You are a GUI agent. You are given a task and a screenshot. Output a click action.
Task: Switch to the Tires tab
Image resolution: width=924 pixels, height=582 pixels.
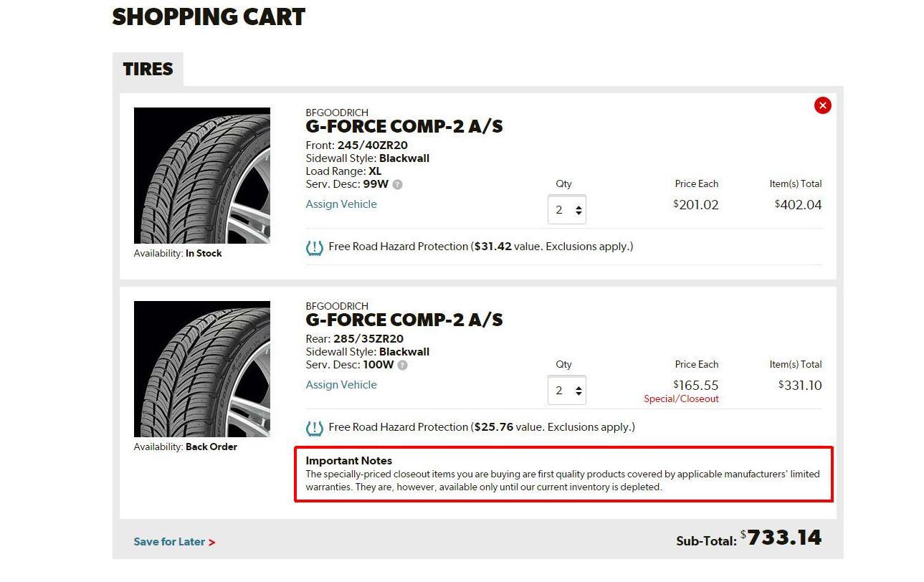(148, 70)
